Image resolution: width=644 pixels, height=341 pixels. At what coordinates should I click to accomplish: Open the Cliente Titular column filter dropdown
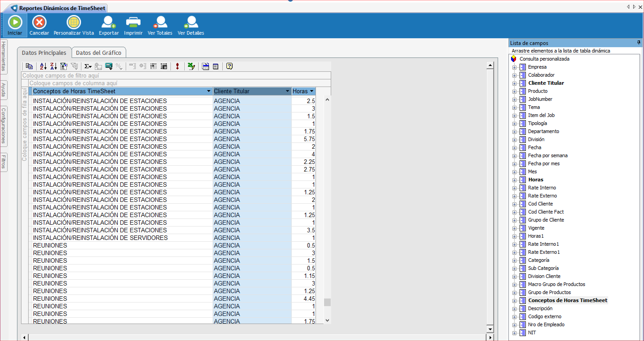point(287,91)
